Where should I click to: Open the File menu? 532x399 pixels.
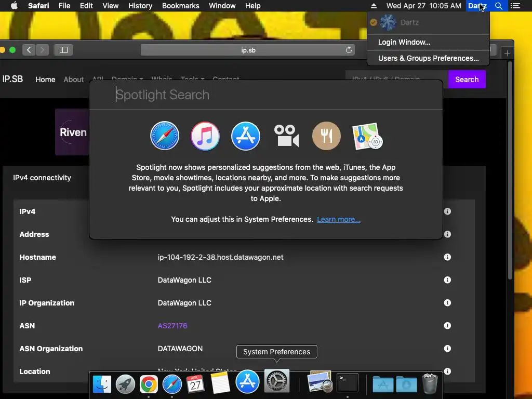[x=64, y=6]
